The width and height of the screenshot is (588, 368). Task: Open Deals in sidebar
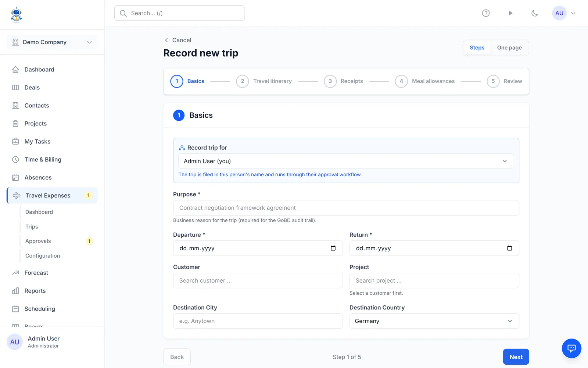[52, 88]
